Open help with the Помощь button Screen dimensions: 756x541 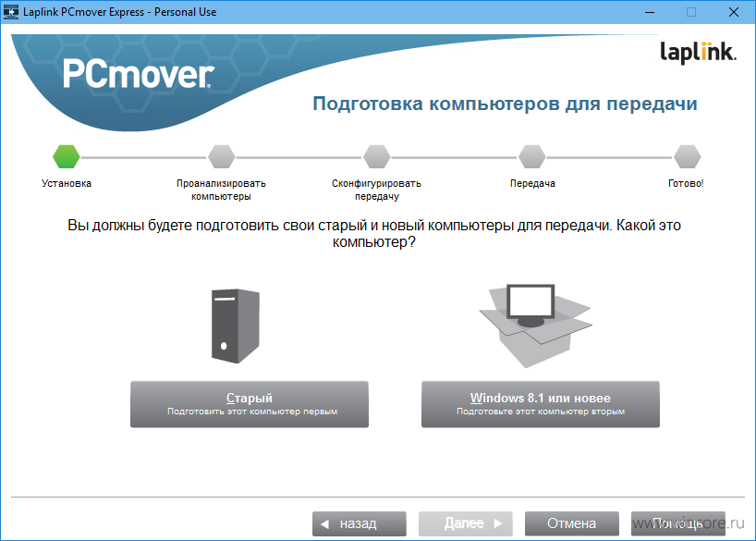[x=677, y=523]
